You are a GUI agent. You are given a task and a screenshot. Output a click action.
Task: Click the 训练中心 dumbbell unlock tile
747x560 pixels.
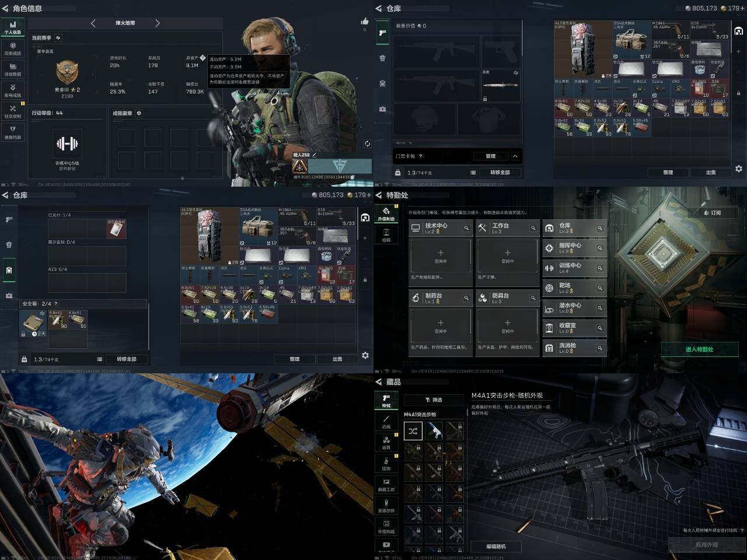(67, 143)
